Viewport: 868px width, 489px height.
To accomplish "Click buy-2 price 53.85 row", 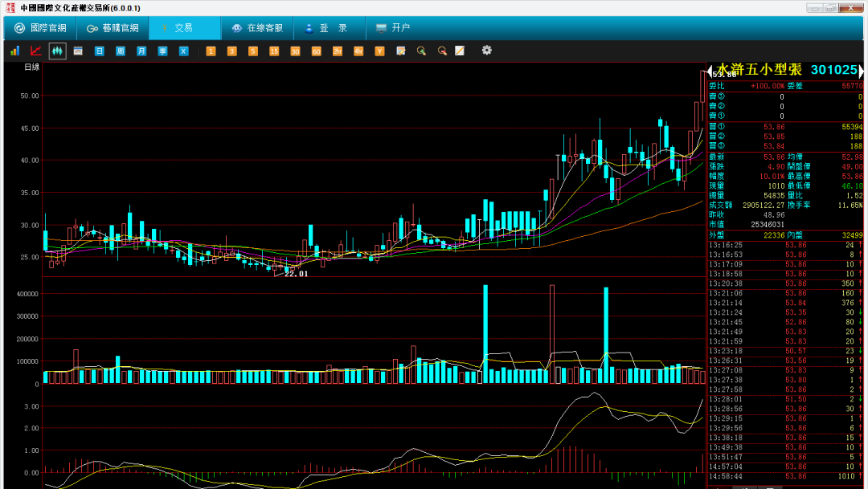I will (785, 137).
